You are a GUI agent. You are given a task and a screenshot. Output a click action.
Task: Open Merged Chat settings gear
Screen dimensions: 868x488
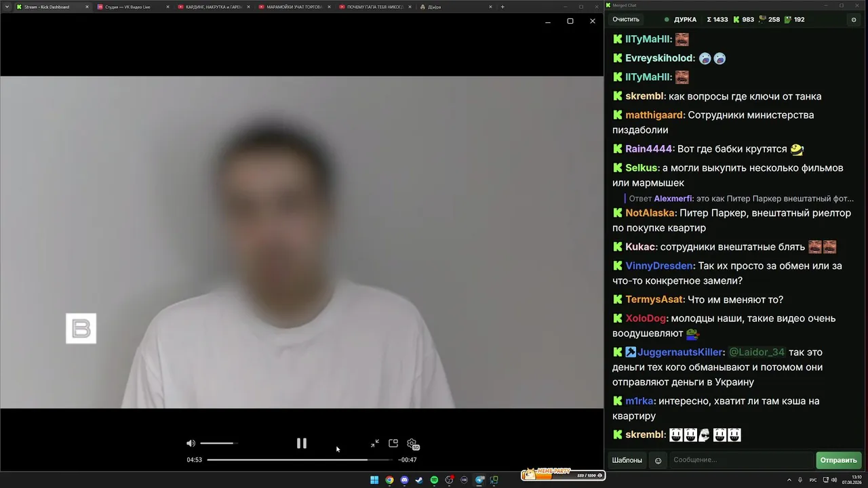click(x=854, y=20)
